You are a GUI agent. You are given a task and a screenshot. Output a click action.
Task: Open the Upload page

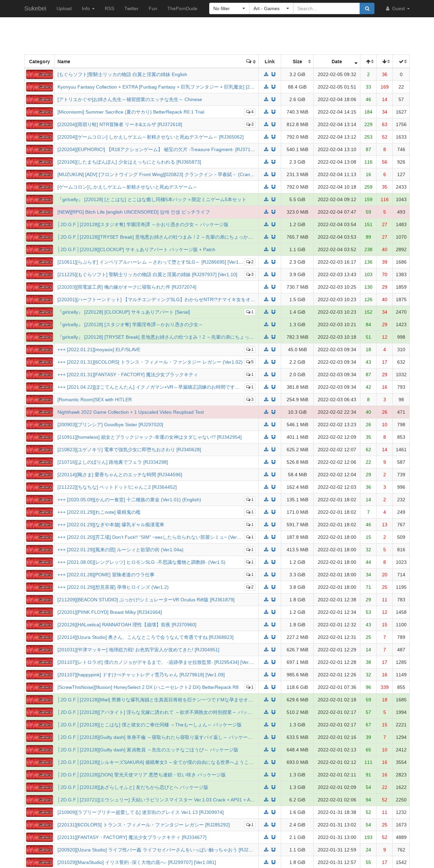pyautogui.click(x=64, y=8)
